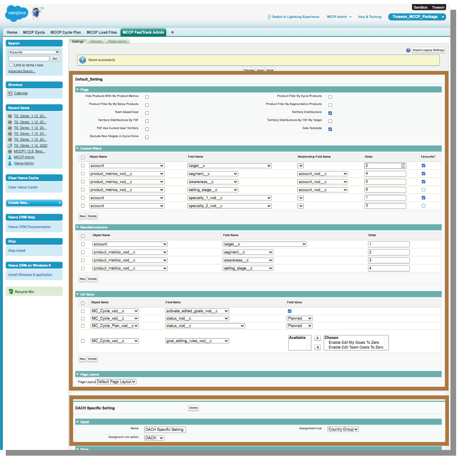Go to the Home tab
The image size is (469, 476).
coord(12,32)
